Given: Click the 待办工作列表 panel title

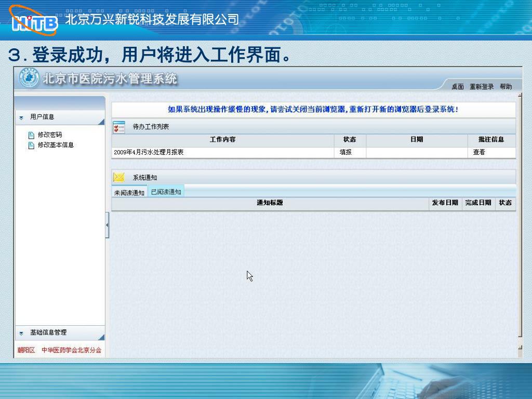Looking at the screenshot, I should click(151, 127).
